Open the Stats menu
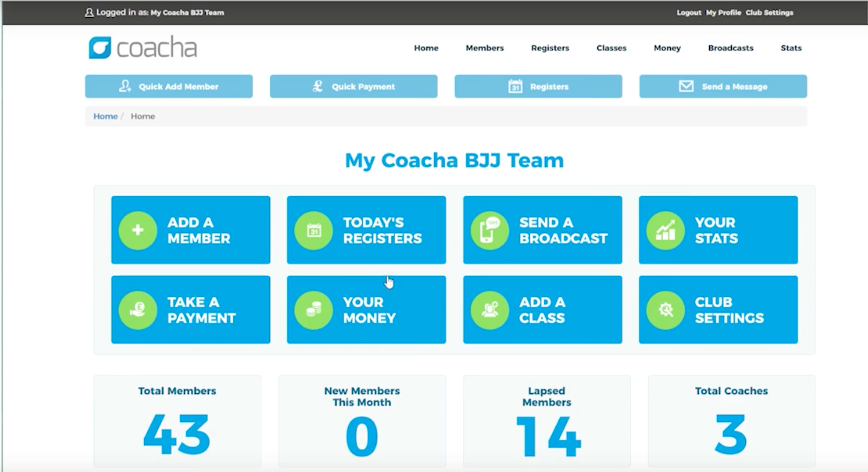 tap(791, 48)
